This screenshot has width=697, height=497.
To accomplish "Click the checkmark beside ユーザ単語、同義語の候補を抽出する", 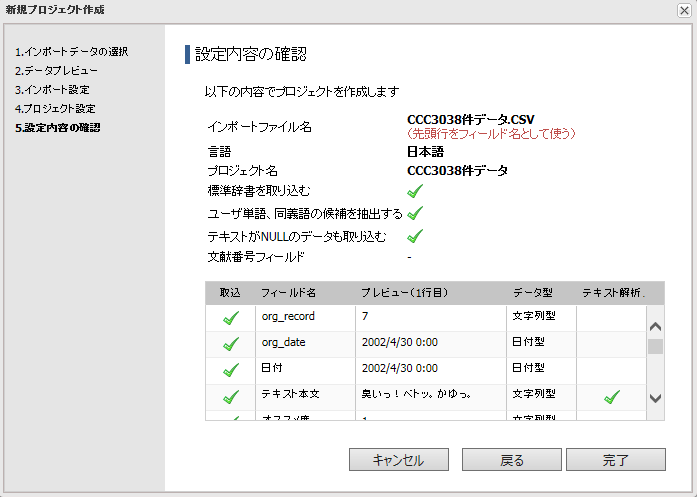I will tap(415, 213).
